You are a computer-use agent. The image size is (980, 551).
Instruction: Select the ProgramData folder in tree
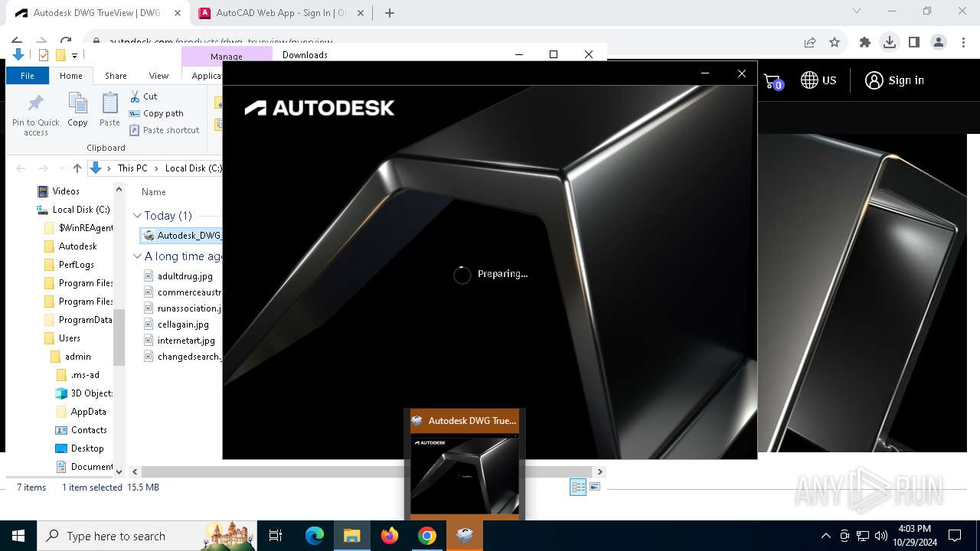coord(85,320)
